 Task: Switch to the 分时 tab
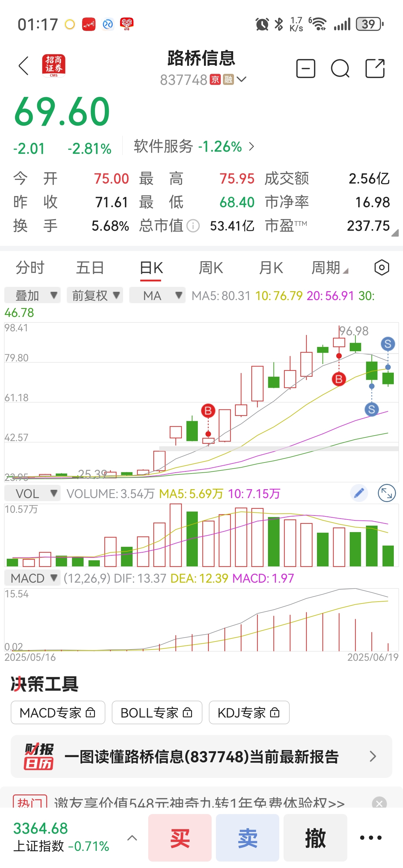click(x=30, y=268)
